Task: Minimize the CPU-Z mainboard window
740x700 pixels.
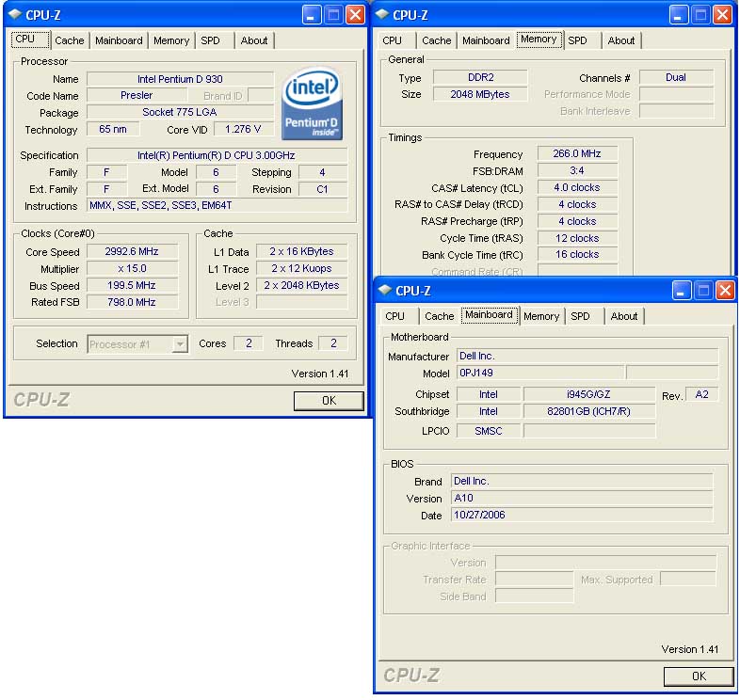Action: pos(682,291)
